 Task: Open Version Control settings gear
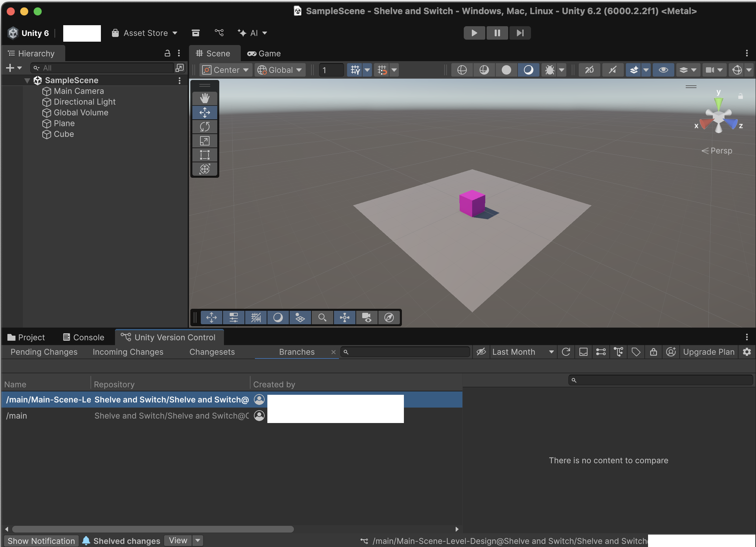[747, 352]
